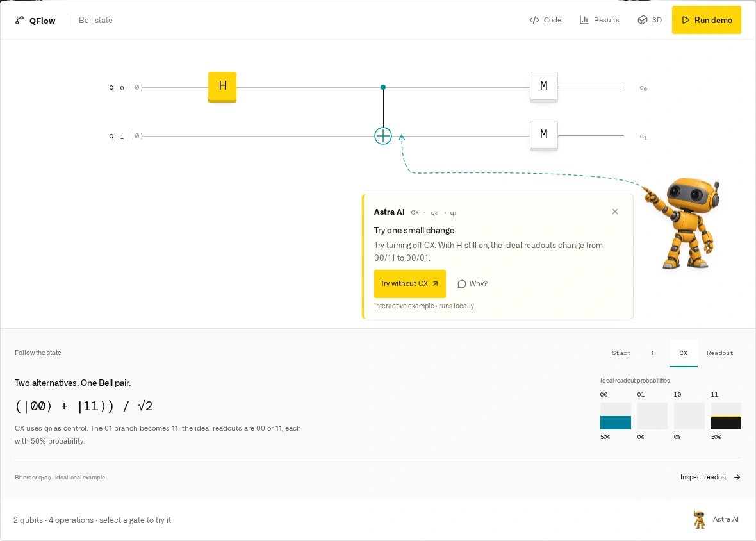This screenshot has height=541, width=756.
Task: Click the 10 probability bar
Action: point(689,415)
